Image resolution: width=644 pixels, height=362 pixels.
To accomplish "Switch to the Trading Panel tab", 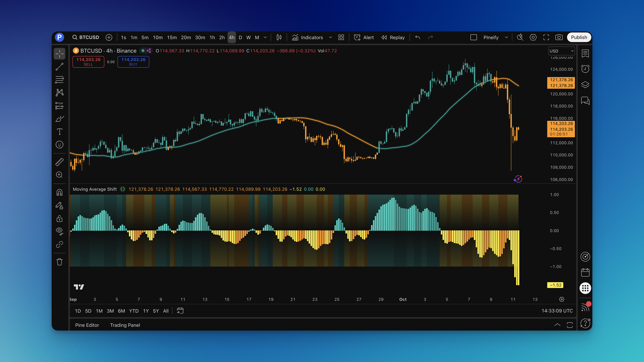I will pos(125,325).
